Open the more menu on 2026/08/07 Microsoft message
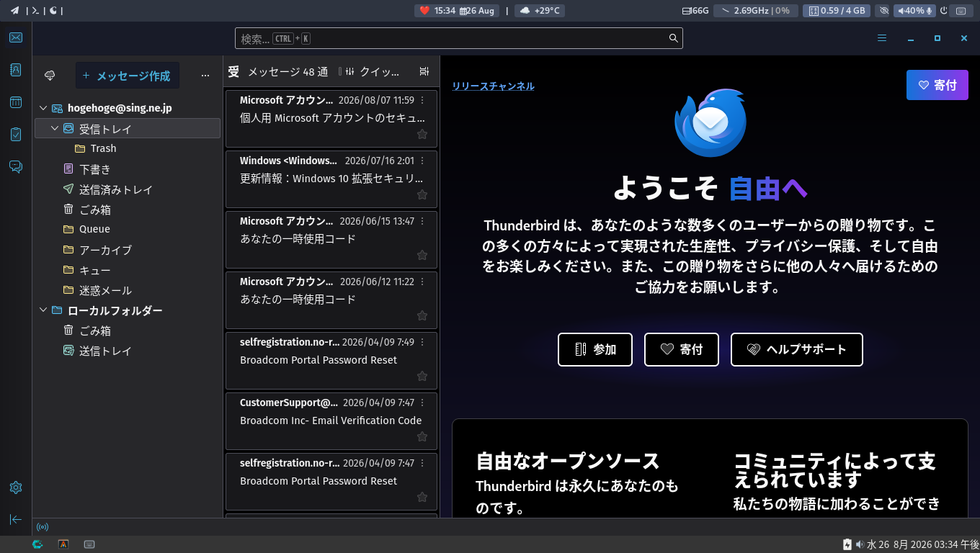Image resolution: width=980 pixels, height=553 pixels. pos(423,100)
